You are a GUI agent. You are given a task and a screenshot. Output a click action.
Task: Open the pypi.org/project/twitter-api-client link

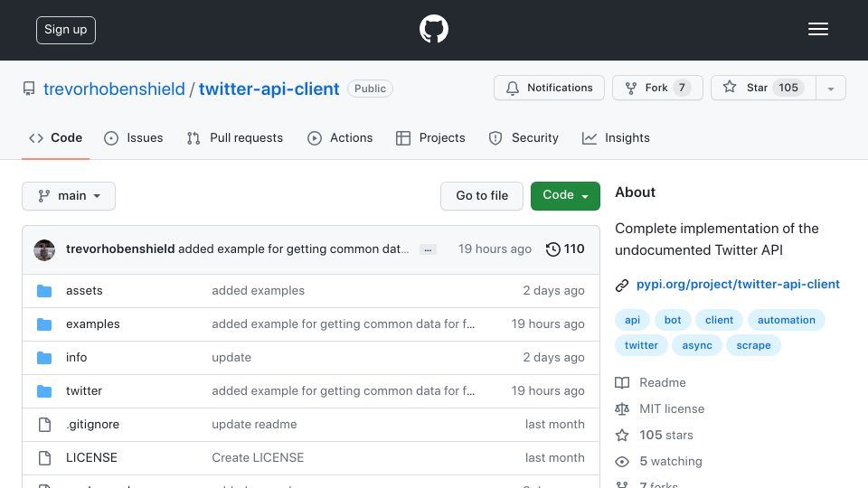coord(738,285)
